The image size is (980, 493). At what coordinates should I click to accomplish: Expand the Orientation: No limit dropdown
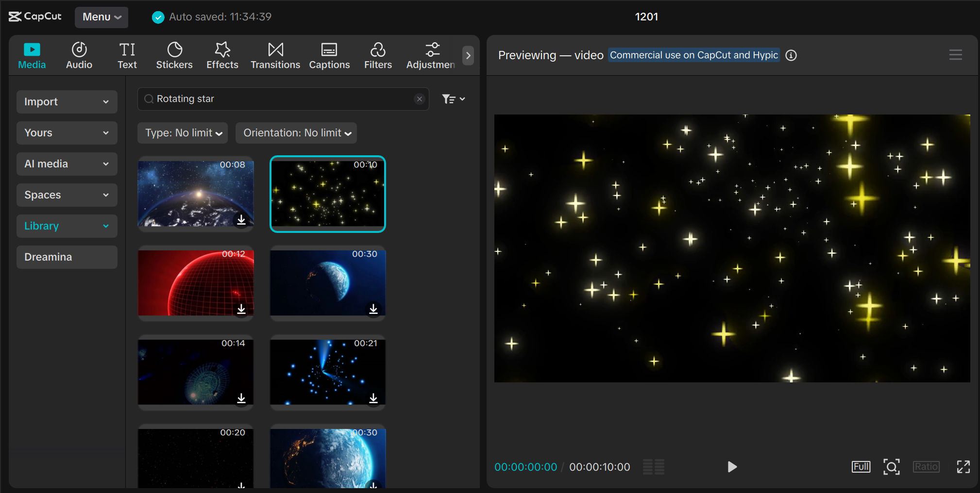point(296,133)
